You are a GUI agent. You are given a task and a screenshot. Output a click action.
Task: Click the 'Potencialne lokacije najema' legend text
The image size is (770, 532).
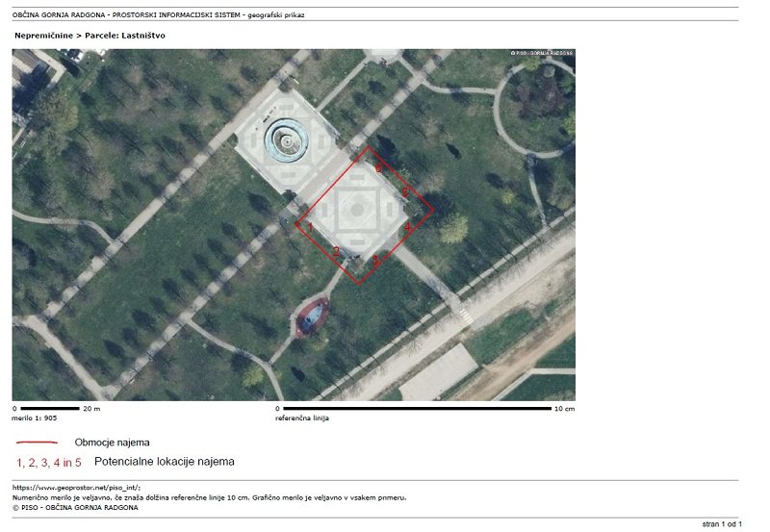165,462
